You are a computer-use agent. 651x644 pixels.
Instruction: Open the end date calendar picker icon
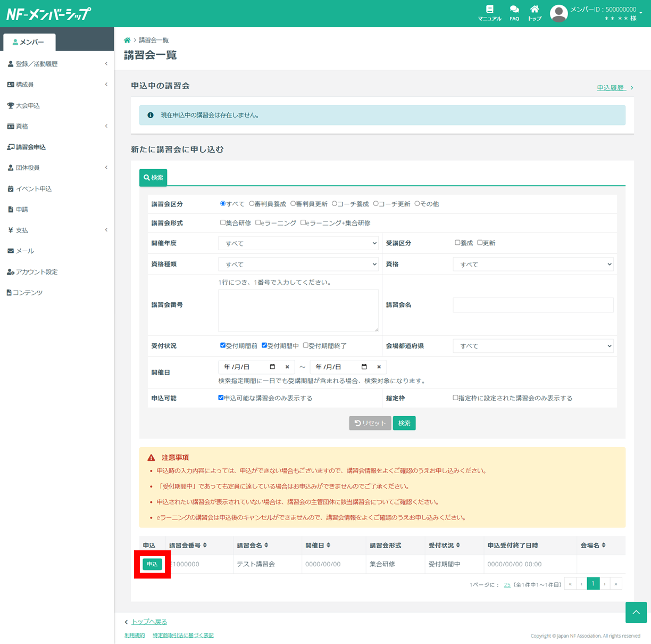tap(364, 367)
